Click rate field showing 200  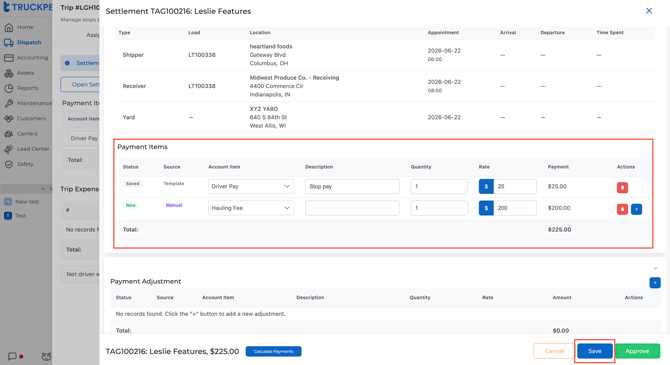[x=515, y=208]
